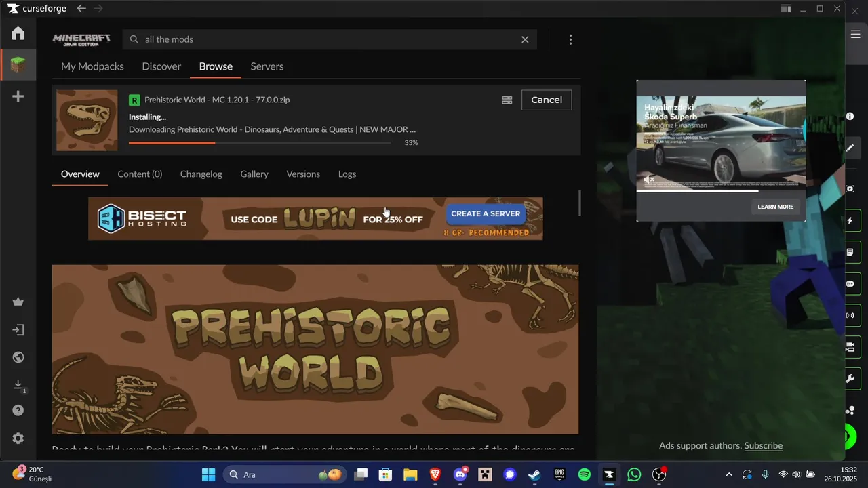Screen dimensions: 868x488
Task: Go forward with the right arrow
Action: (98, 8)
